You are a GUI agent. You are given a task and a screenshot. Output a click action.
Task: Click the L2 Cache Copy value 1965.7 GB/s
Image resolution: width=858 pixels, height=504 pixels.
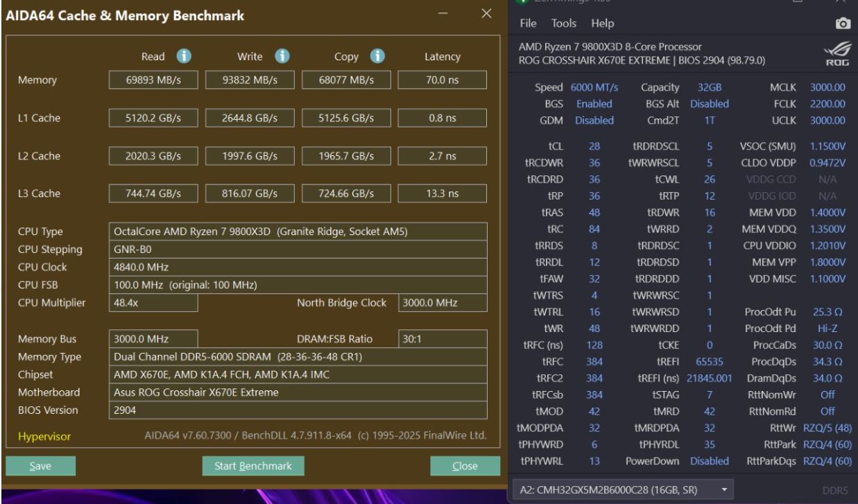click(345, 157)
